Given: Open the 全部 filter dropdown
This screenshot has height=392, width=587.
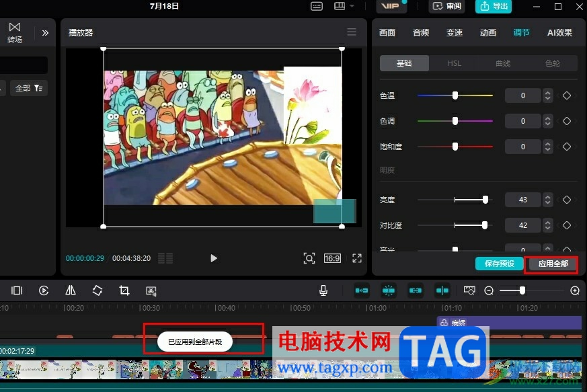Looking at the screenshot, I should pos(29,88).
